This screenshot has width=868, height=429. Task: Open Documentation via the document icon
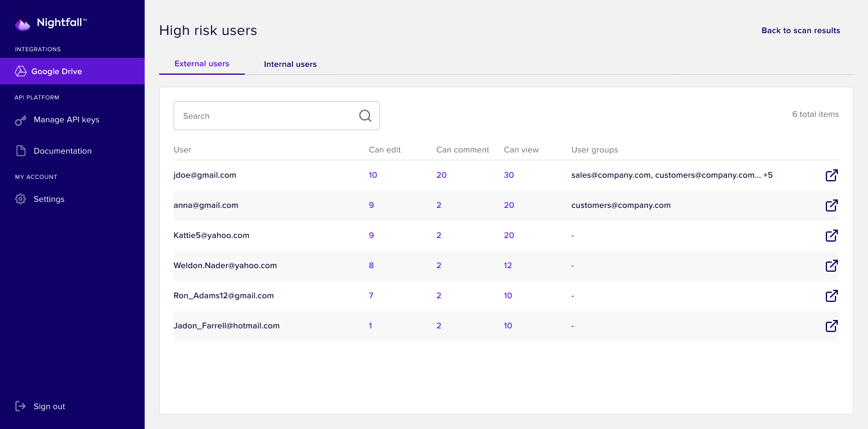[20, 151]
